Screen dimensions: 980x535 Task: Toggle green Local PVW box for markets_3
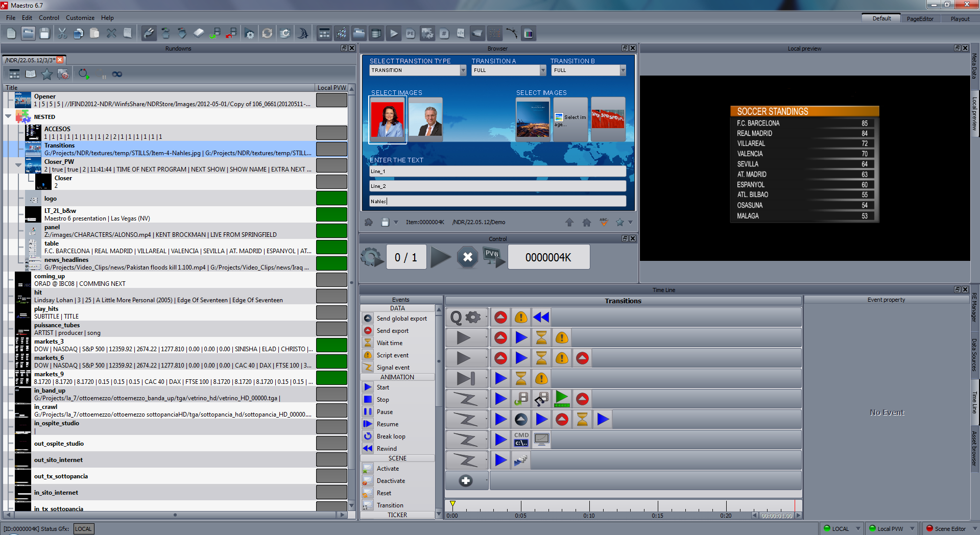coord(331,345)
